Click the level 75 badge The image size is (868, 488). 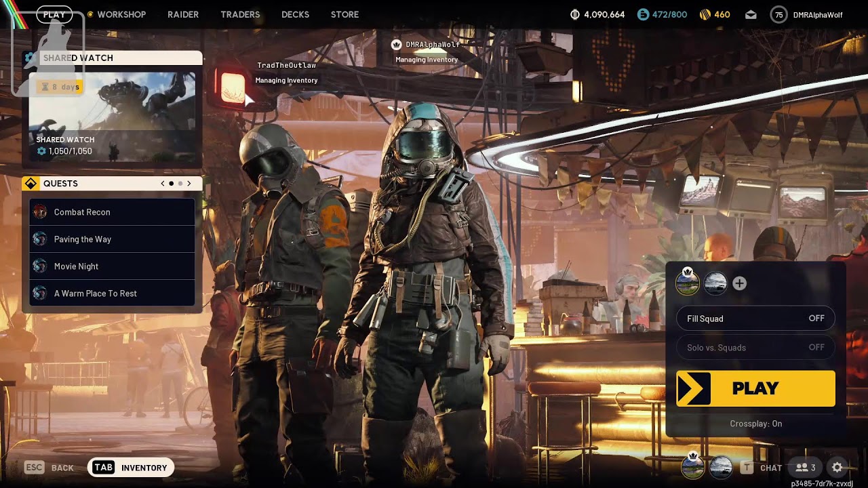tap(778, 14)
